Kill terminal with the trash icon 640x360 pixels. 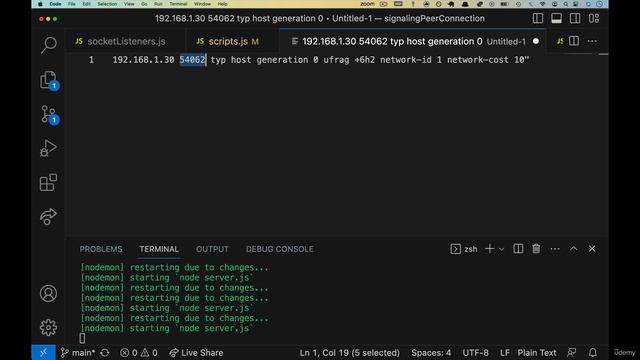536,249
